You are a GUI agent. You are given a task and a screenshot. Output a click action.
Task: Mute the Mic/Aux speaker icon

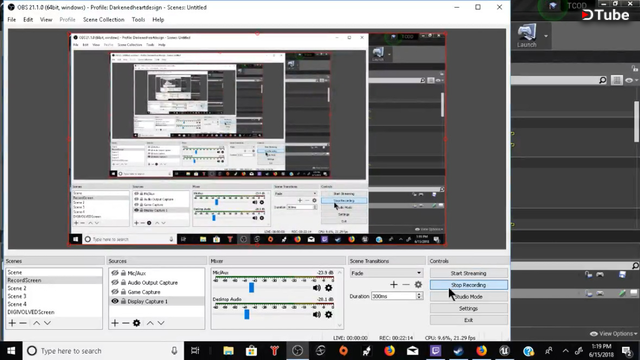click(x=316, y=288)
